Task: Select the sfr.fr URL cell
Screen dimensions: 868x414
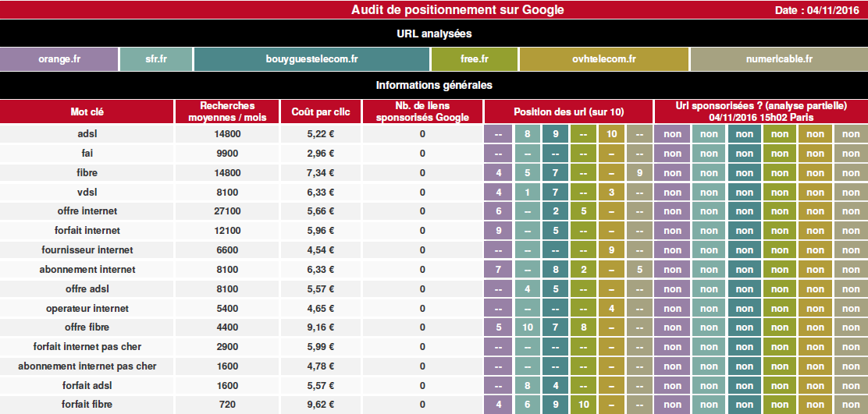Action: click(x=156, y=59)
